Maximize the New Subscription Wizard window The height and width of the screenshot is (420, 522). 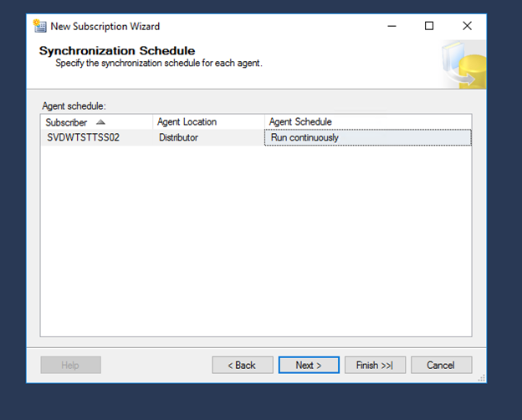429,26
